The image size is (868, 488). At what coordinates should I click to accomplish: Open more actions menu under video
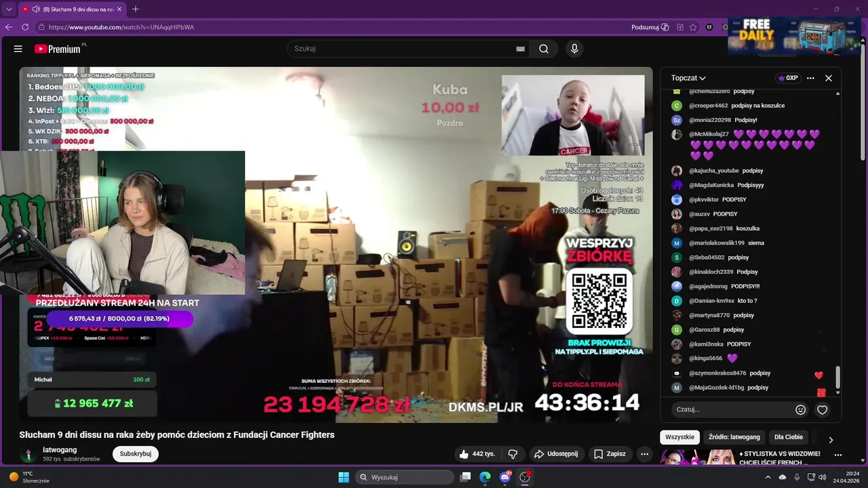pos(645,453)
